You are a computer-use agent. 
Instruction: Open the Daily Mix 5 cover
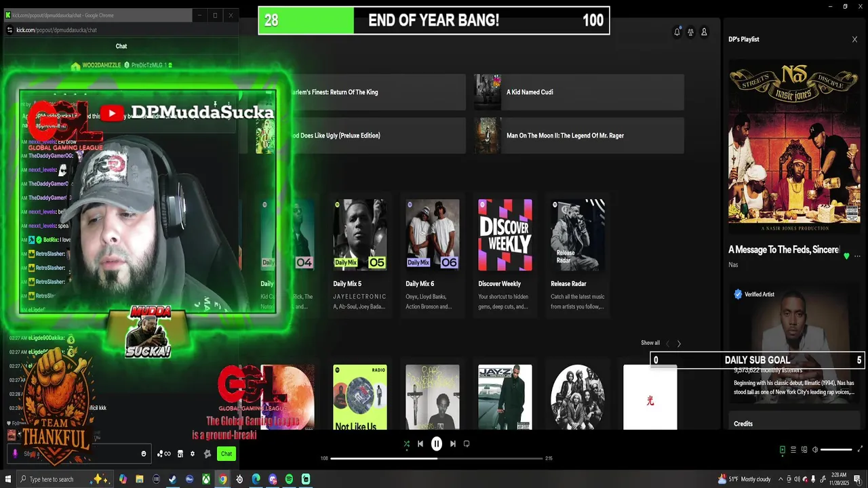pyautogui.click(x=359, y=235)
